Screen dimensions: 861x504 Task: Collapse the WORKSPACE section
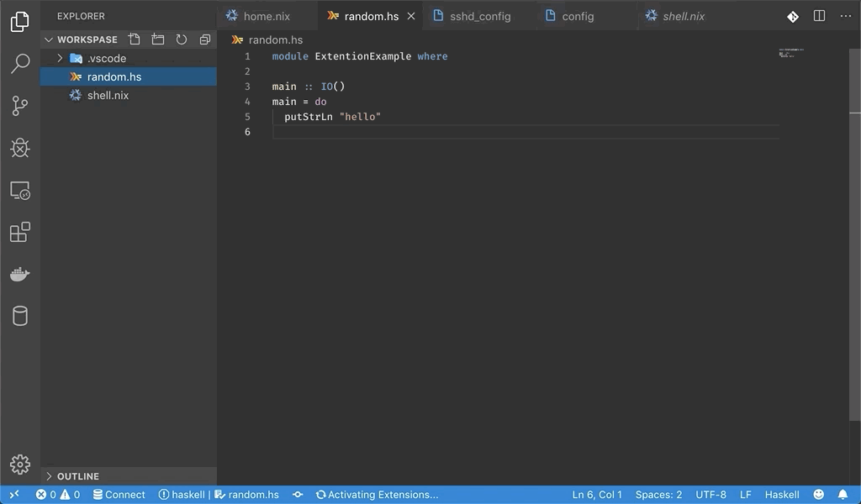(x=50, y=39)
